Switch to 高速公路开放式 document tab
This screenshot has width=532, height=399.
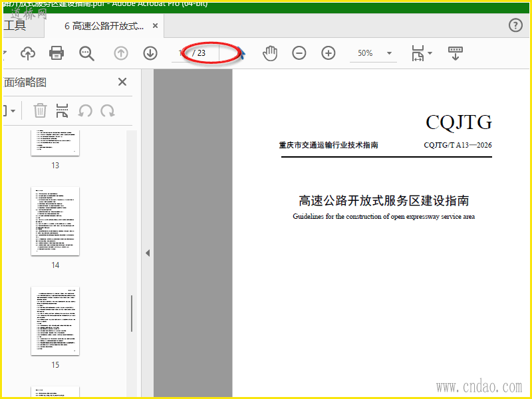coord(104,26)
